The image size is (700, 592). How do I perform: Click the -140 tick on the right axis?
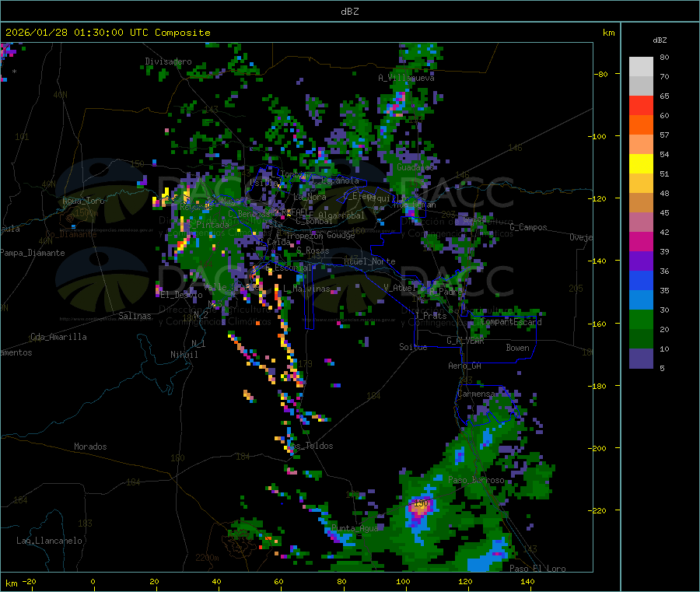tap(597, 261)
